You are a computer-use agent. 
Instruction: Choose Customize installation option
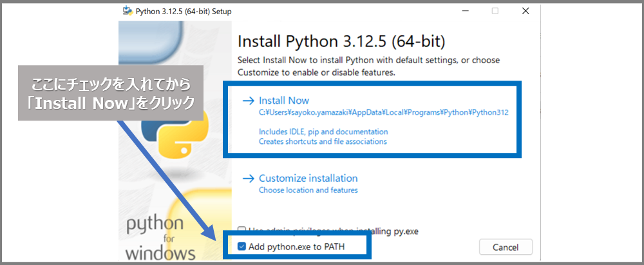click(308, 178)
